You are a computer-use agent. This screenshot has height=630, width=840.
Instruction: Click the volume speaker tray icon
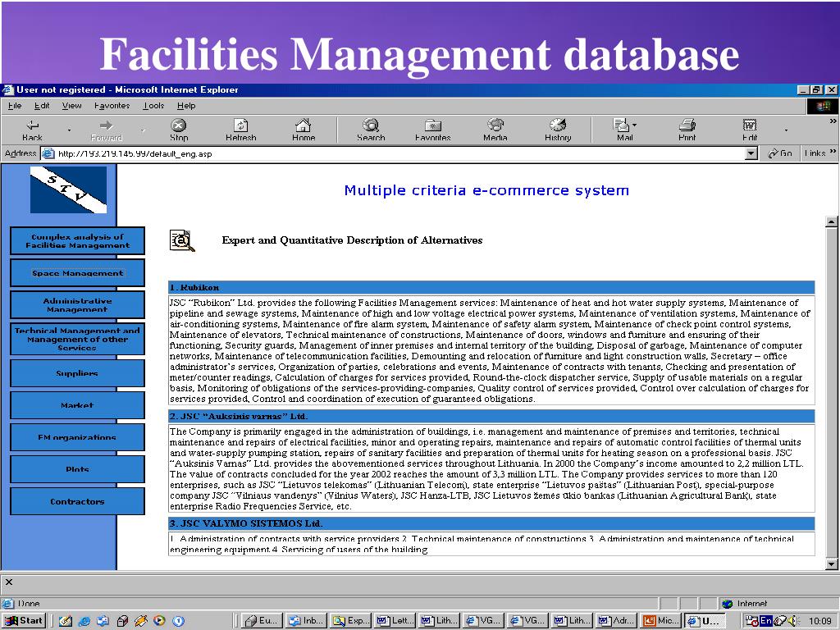(x=792, y=621)
